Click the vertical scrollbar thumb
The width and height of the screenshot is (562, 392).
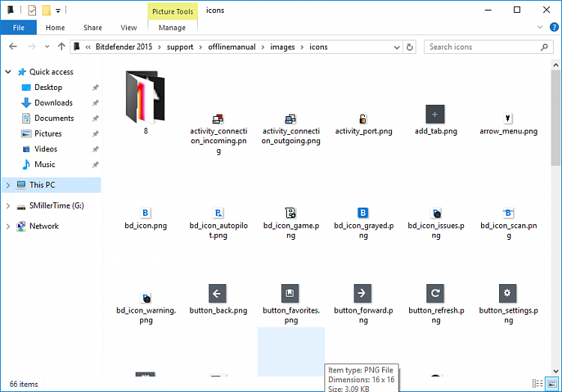click(x=555, y=118)
